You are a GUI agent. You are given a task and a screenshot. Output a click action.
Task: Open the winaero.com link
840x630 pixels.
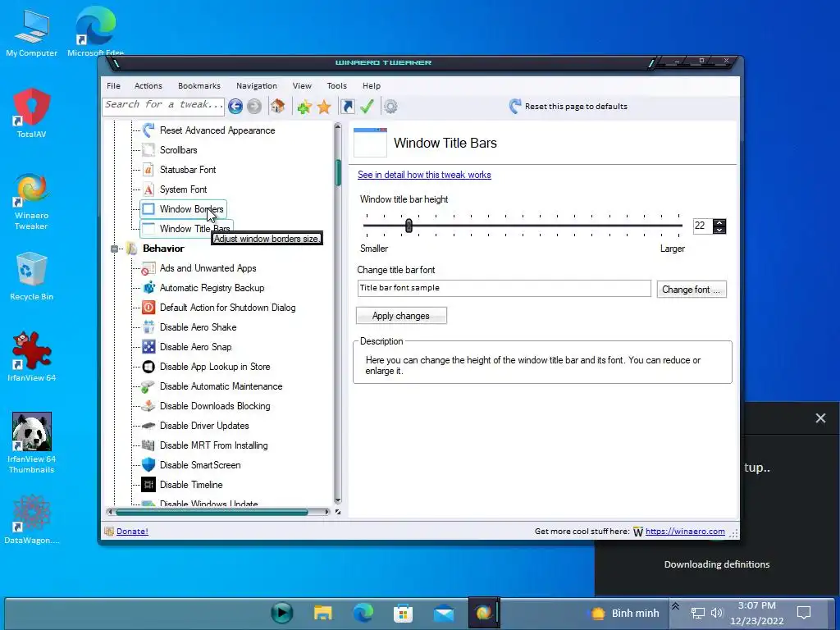point(685,531)
